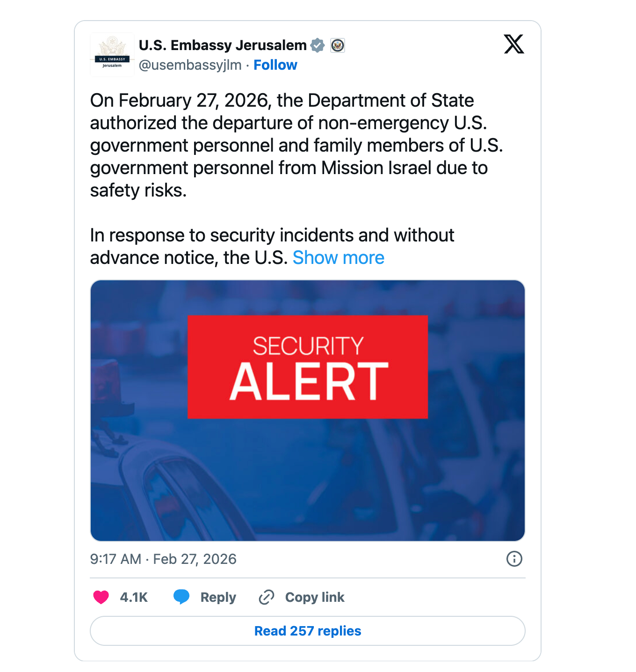Click the verified checkmark badge
This screenshot has height=672, width=636.
(318, 45)
